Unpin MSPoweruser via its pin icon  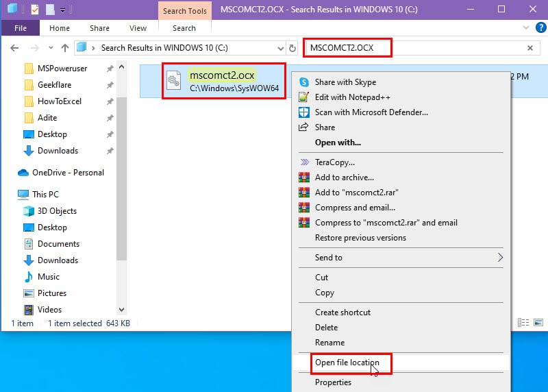click(110, 69)
